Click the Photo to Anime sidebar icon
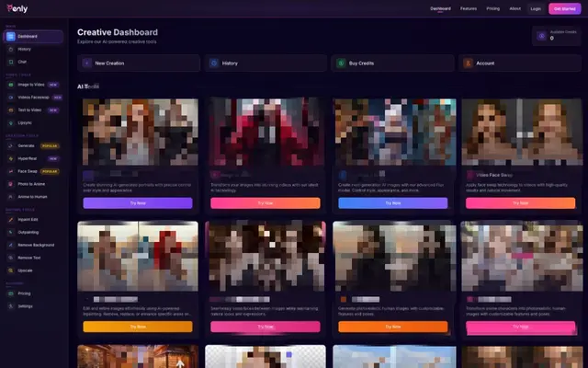This screenshot has width=588, height=368. [x=10, y=184]
